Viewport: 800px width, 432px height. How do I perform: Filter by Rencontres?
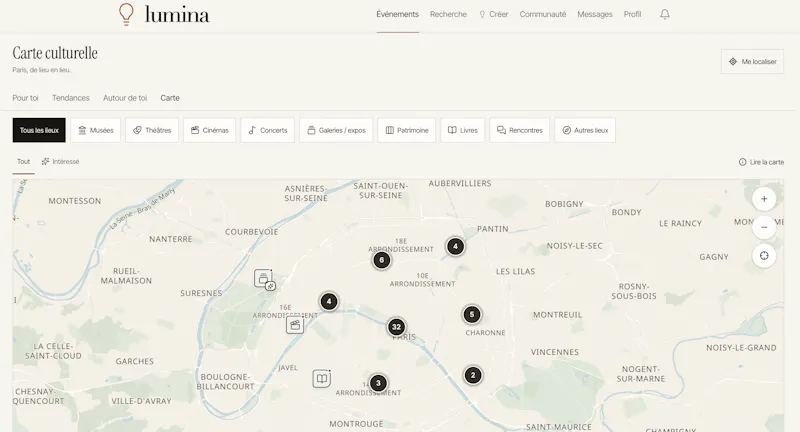pos(520,130)
